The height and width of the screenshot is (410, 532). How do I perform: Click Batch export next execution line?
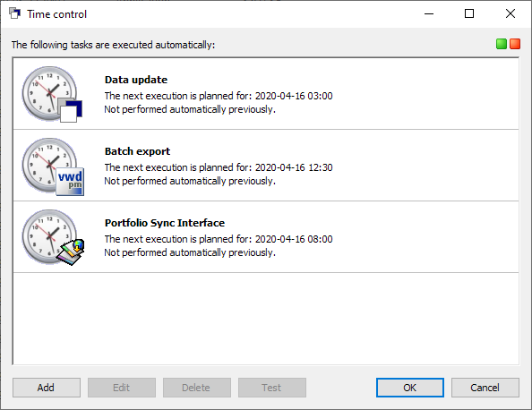point(219,167)
